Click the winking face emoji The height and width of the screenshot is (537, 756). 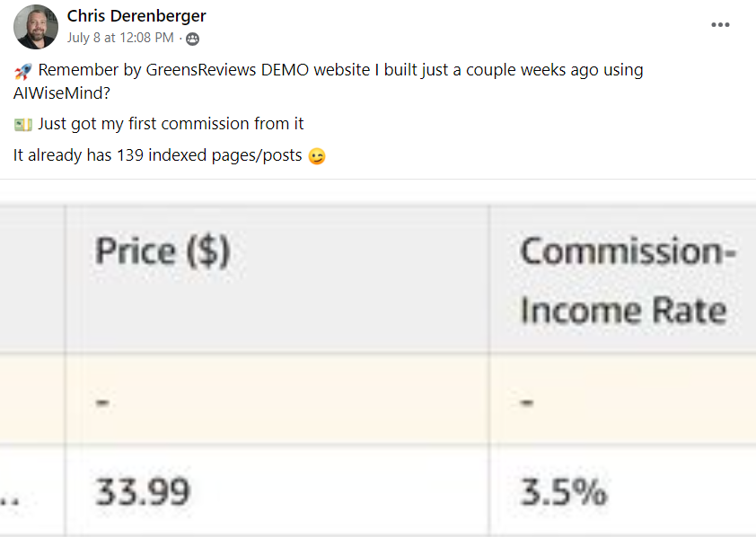coord(317,156)
